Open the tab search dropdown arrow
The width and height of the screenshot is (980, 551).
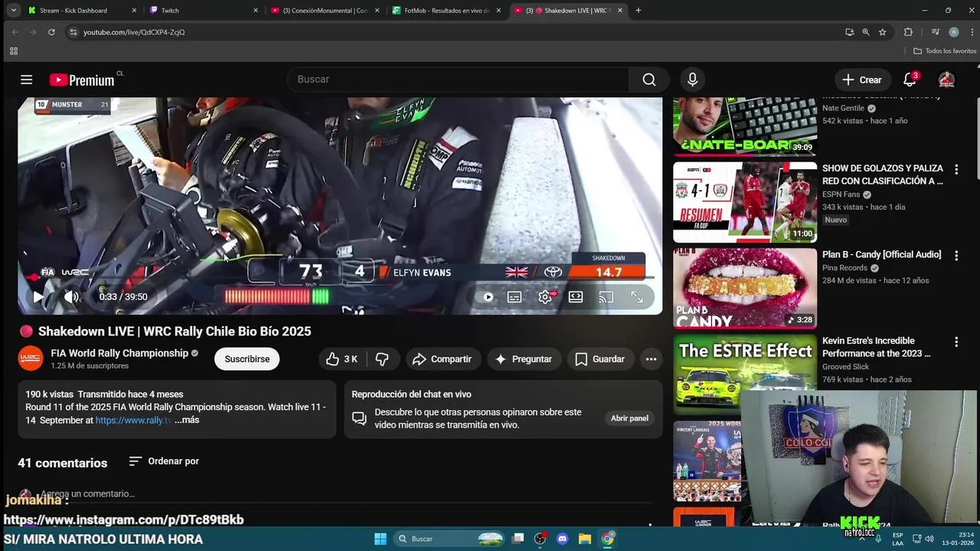13,11
